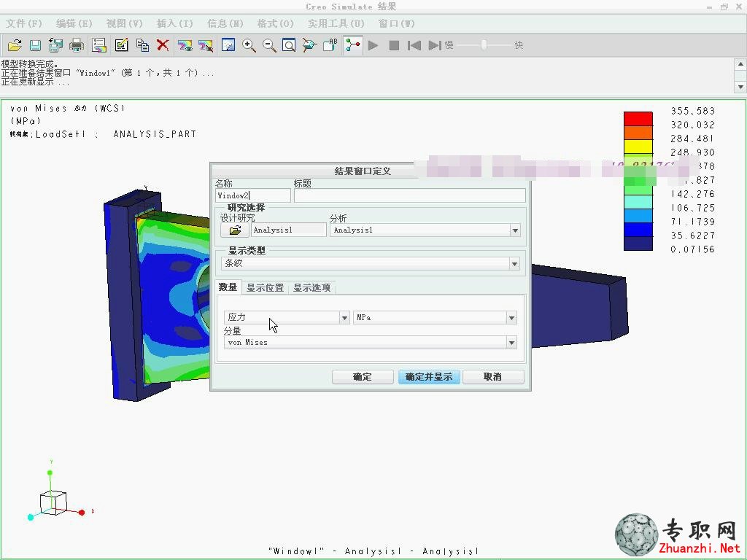This screenshot has width=747, height=560.
Task: Click the blue repaint/refit view icon
Action: (228, 45)
